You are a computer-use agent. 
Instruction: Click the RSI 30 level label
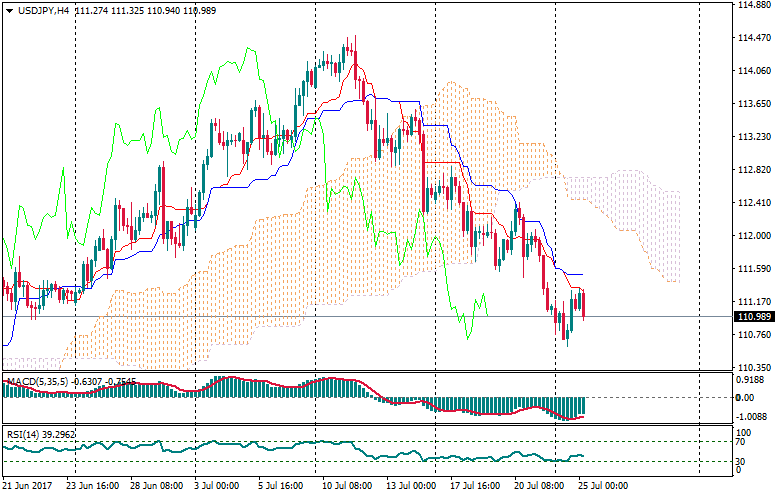[742, 461]
